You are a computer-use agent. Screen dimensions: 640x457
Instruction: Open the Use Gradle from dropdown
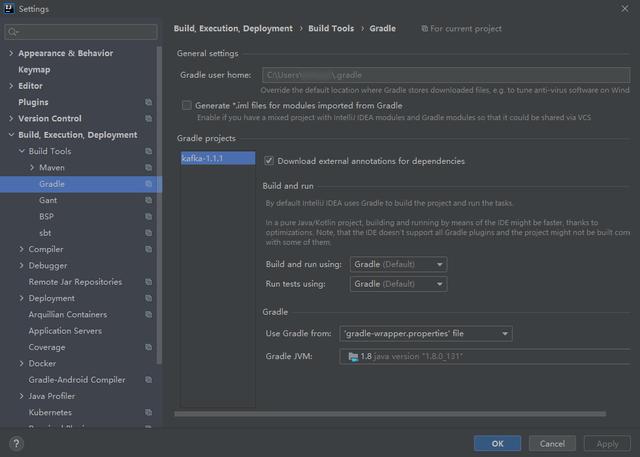pos(426,334)
